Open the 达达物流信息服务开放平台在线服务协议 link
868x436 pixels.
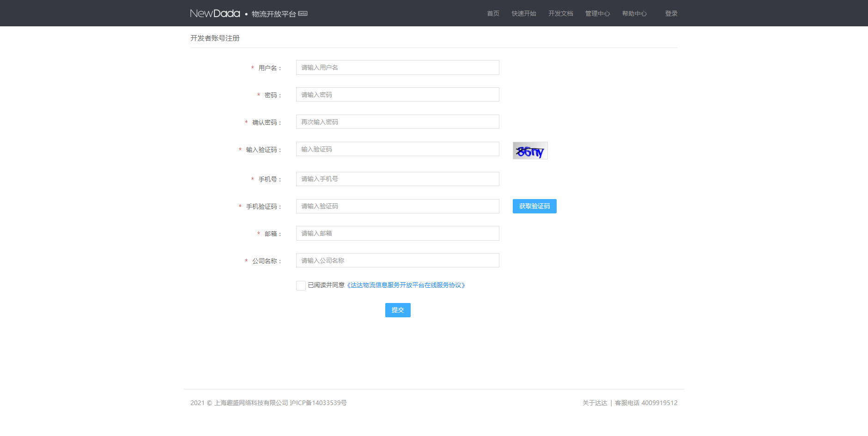tap(406, 285)
